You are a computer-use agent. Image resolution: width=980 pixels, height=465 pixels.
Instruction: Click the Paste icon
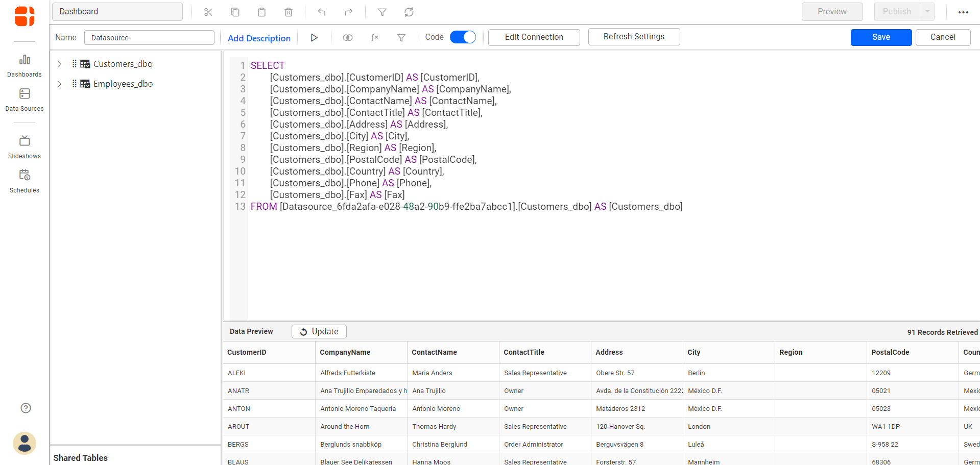261,11
